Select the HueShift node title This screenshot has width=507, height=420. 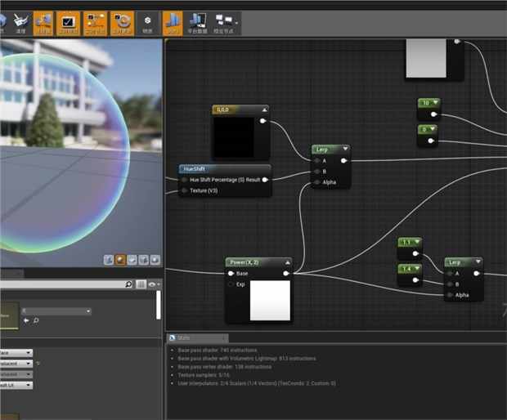194,168
